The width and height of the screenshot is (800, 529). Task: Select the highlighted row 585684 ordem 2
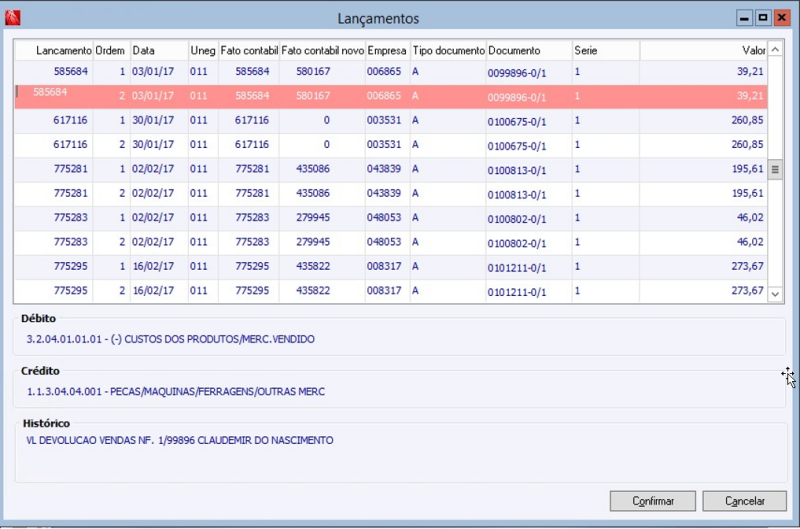coord(391,96)
